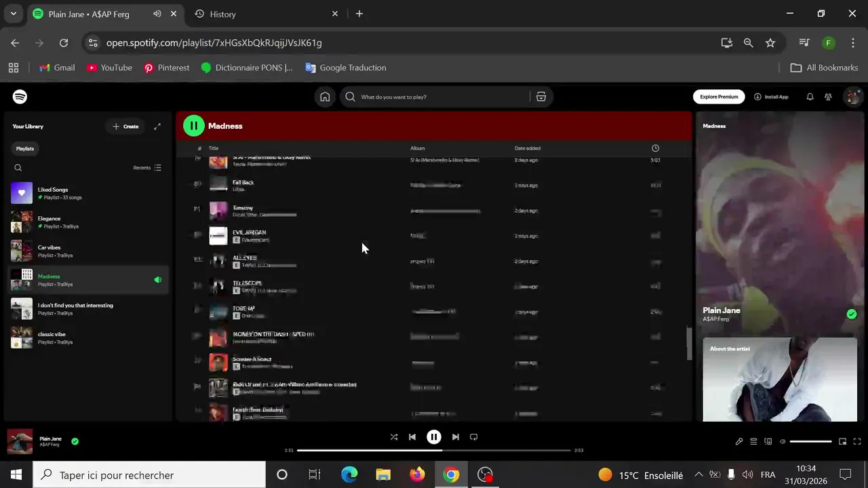Viewport: 868px width, 488px height.
Task: Open the Recents sort dropdown
Action: pos(147,167)
